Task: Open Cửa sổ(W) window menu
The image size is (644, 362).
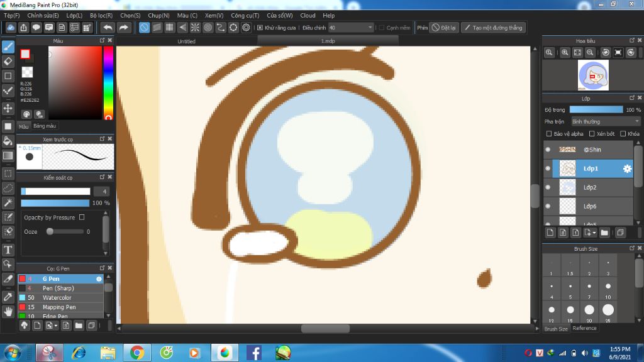Action: click(280, 15)
